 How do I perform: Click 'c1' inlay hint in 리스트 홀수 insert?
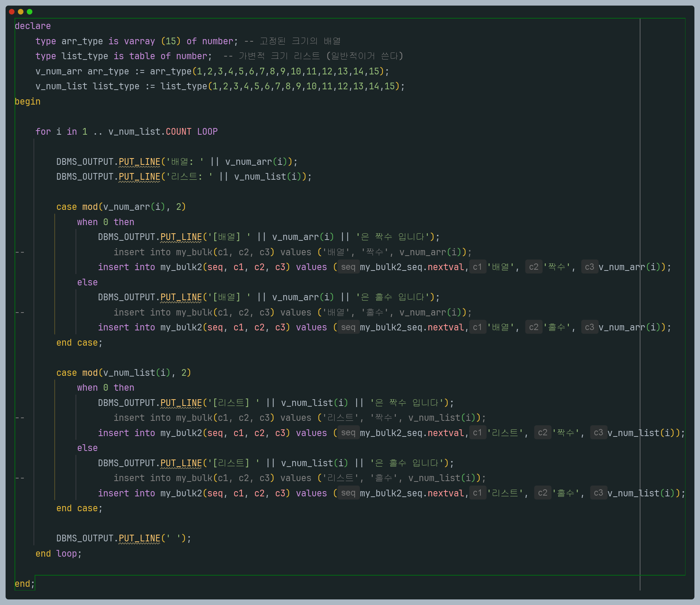point(477,493)
